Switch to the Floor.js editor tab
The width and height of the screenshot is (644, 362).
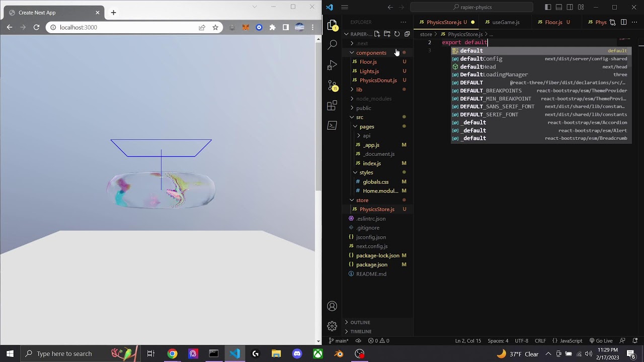pyautogui.click(x=553, y=22)
